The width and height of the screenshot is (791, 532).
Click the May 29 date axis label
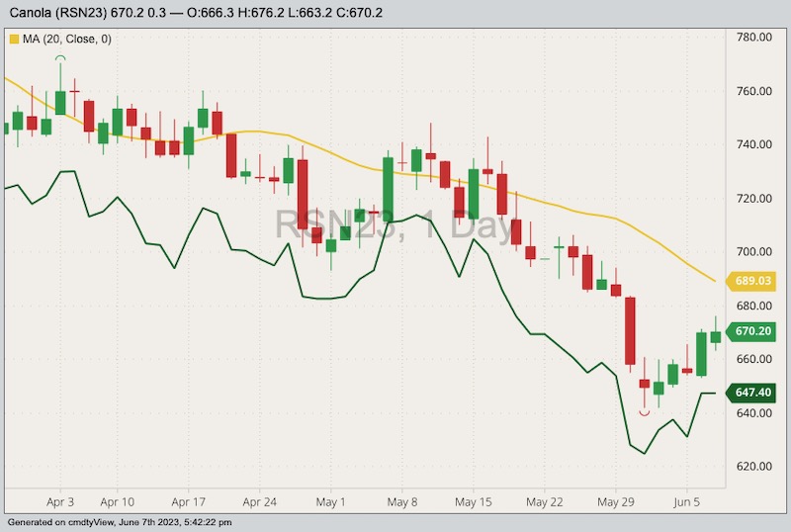[x=615, y=502]
